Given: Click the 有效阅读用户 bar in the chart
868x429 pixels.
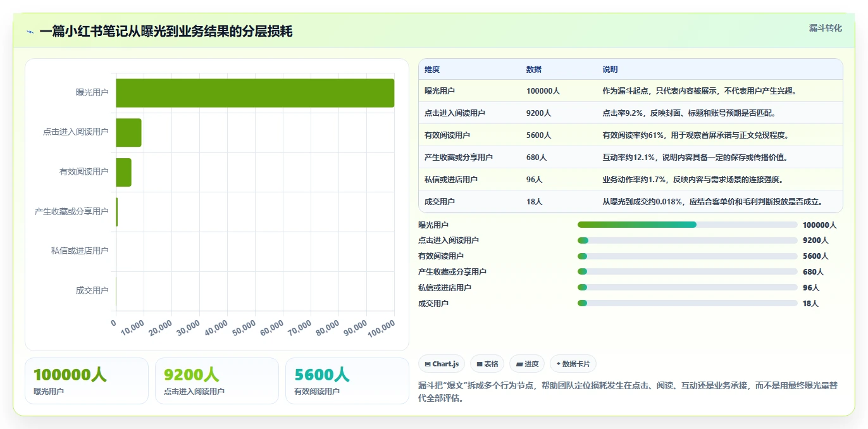Looking at the screenshot, I should click(x=123, y=172).
